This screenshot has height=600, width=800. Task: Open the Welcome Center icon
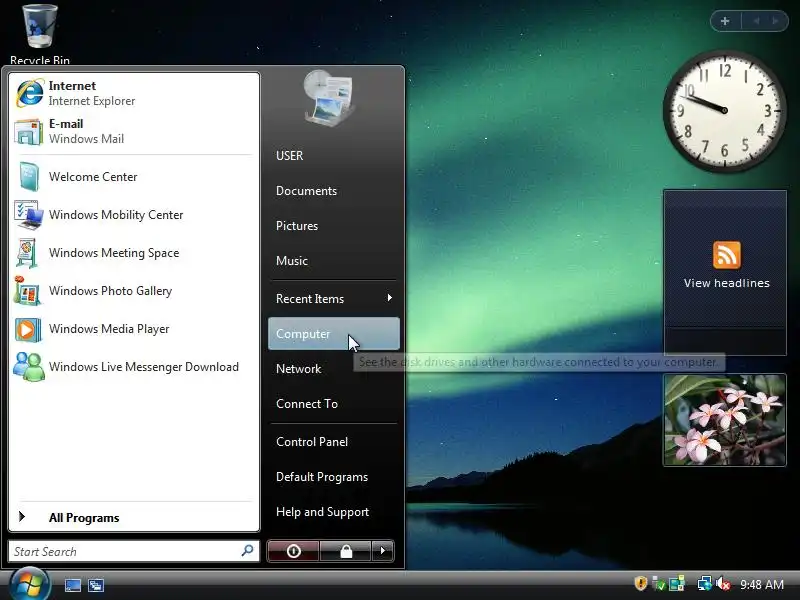[29, 177]
